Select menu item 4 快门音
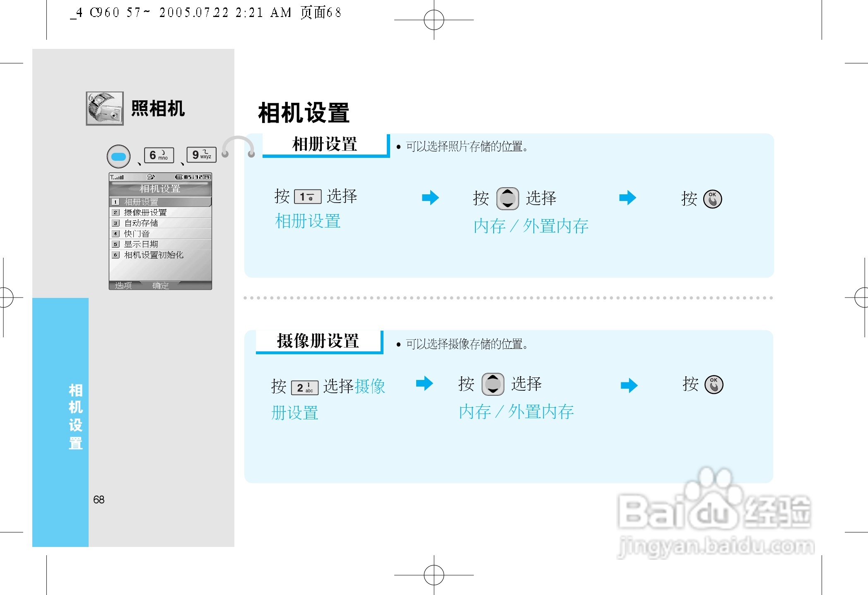The width and height of the screenshot is (868, 595). click(160, 234)
